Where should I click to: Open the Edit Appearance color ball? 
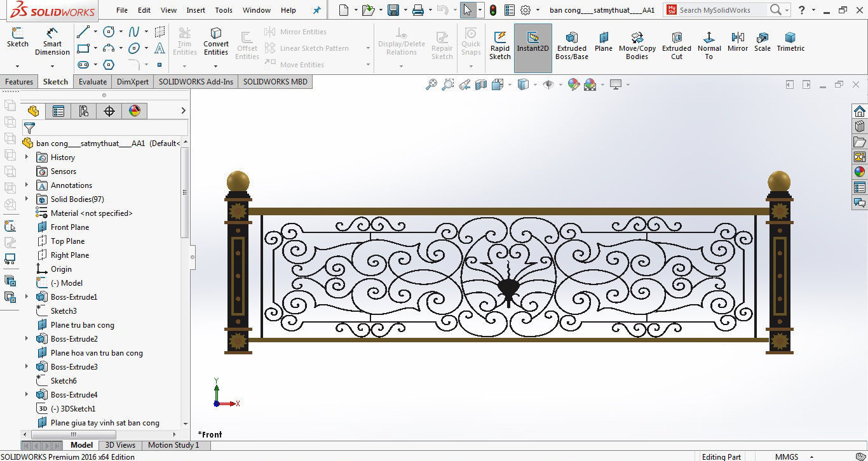(x=574, y=84)
